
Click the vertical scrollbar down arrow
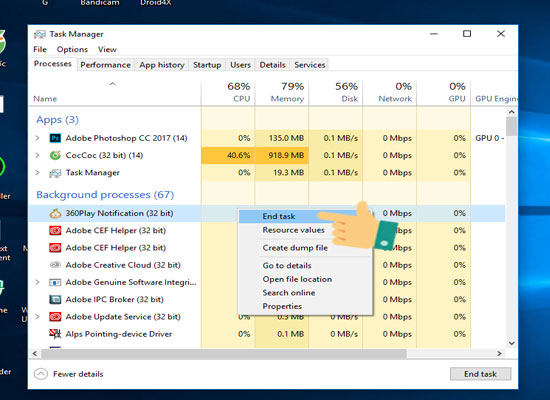[x=511, y=343]
